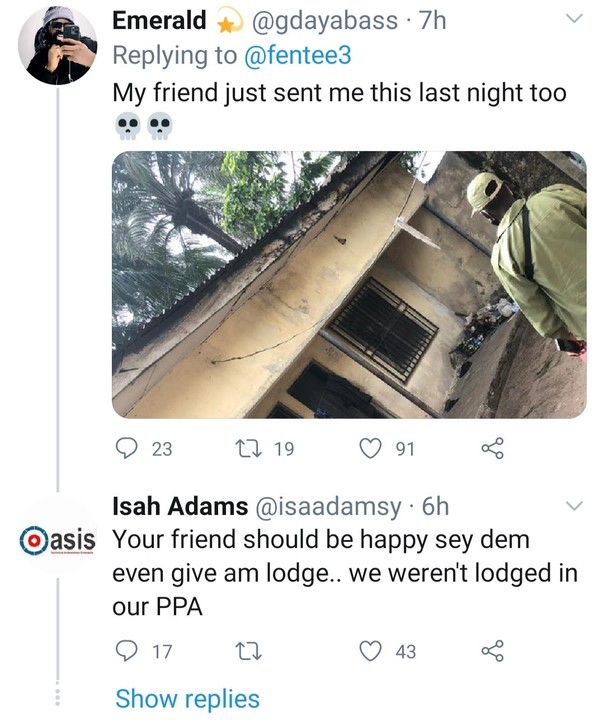
Task: Open the @fentee3 profile link
Action: point(299,56)
